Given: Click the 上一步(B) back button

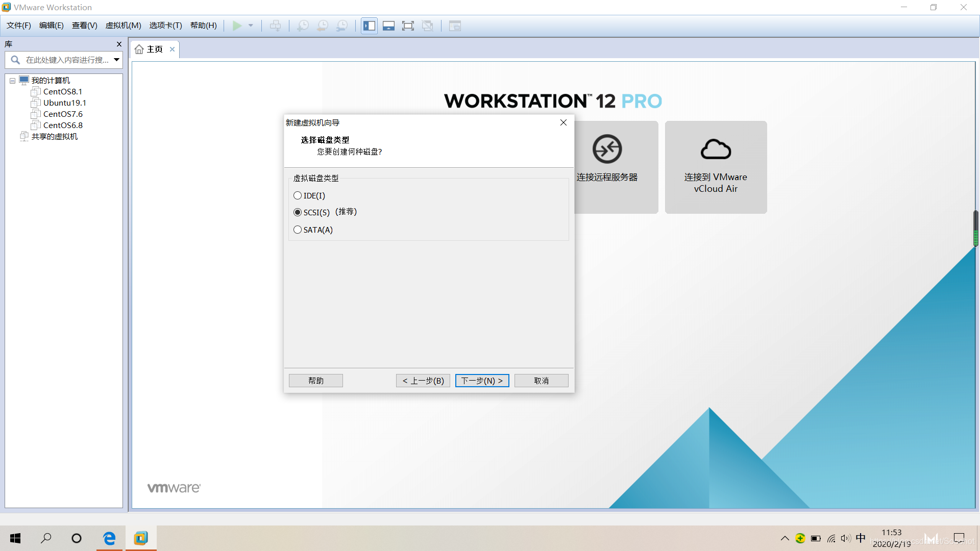Looking at the screenshot, I should [x=423, y=381].
